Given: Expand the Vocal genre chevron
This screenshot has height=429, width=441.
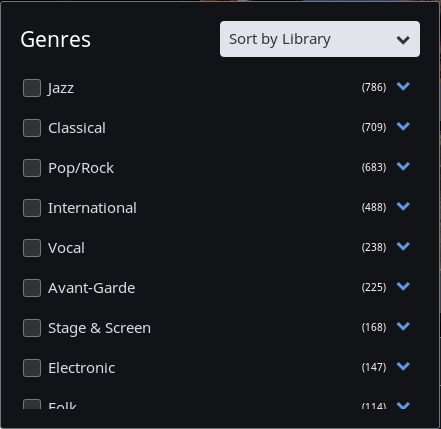Looking at the screenshot, I should 403,246.
